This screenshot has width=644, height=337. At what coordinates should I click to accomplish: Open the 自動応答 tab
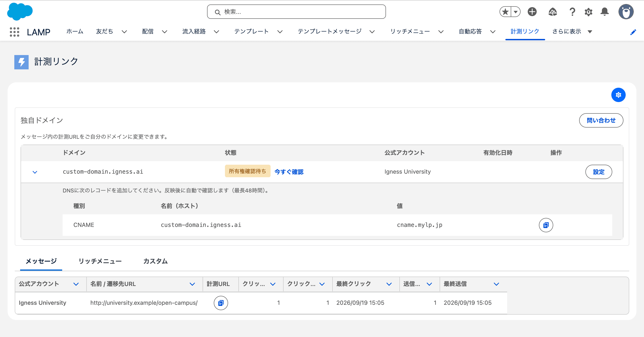tap(470, 32)
